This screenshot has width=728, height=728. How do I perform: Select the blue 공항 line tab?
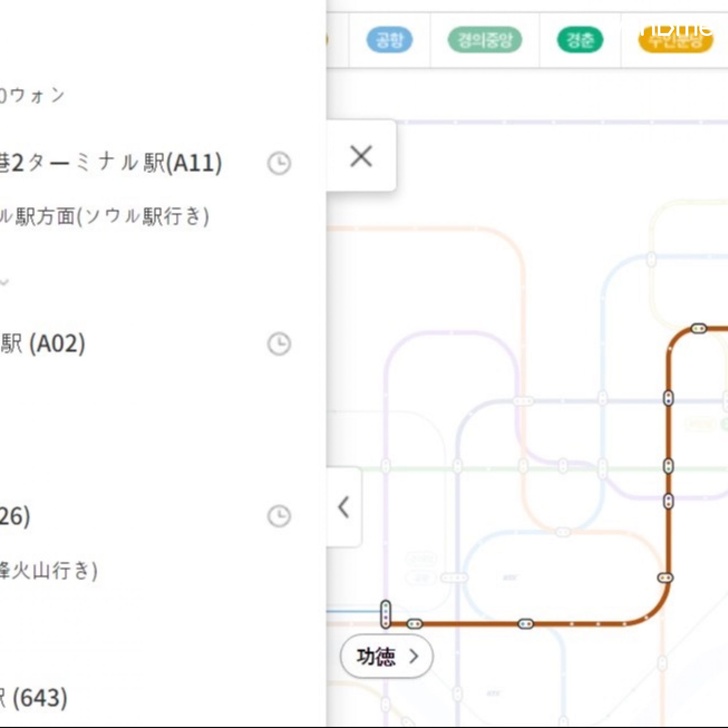click(389, 40)
